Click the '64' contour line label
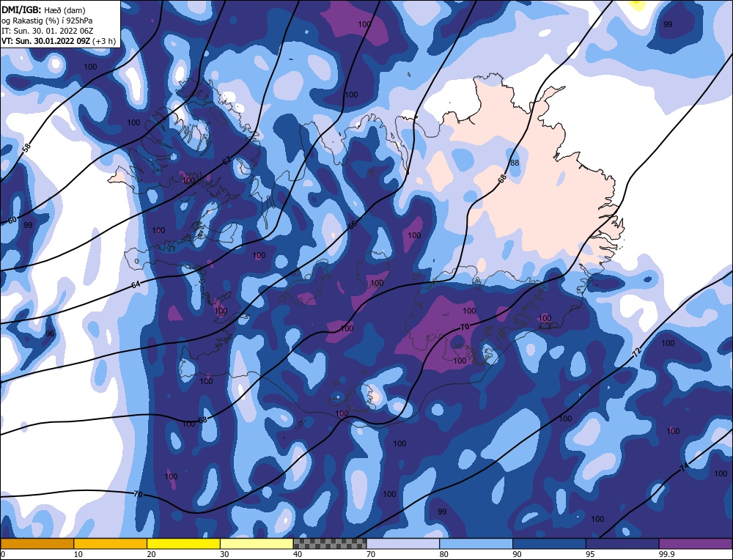This screenshot has width=733, height=560. click(136, 284)
